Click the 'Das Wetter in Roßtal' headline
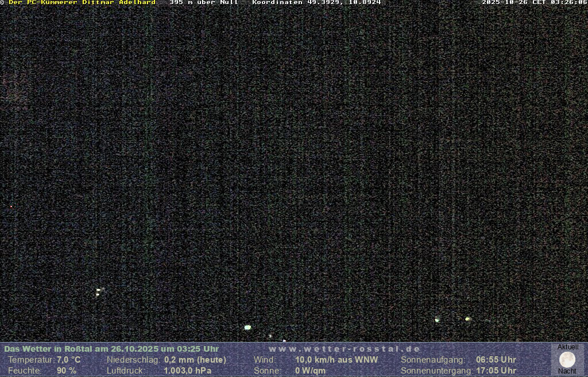The height and width of the screenshot is (377, 588). [x=111, y=349]
